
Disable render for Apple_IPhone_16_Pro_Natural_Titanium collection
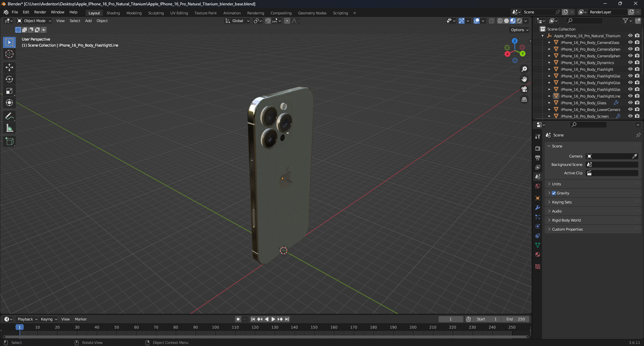[x=637, y=36]
